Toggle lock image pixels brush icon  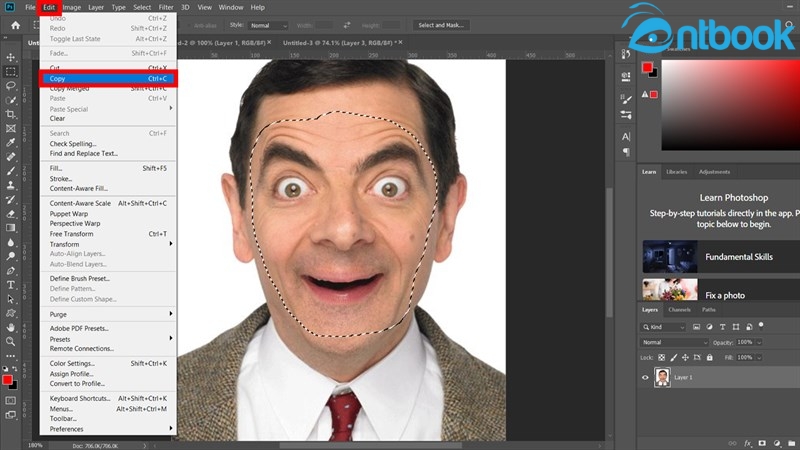(x=673, y=358)
